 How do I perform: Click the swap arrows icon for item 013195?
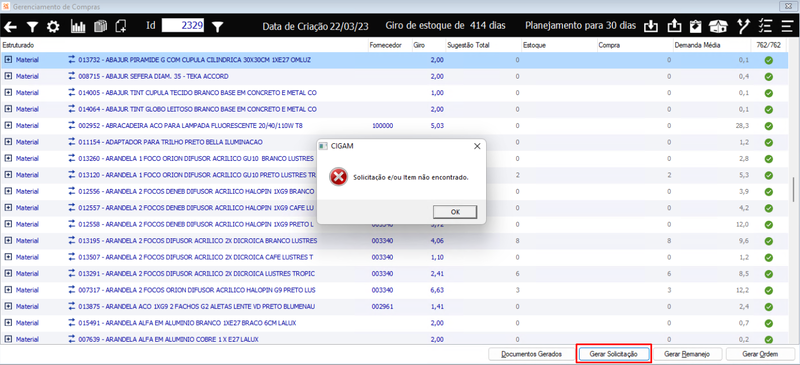pos(71,240)
